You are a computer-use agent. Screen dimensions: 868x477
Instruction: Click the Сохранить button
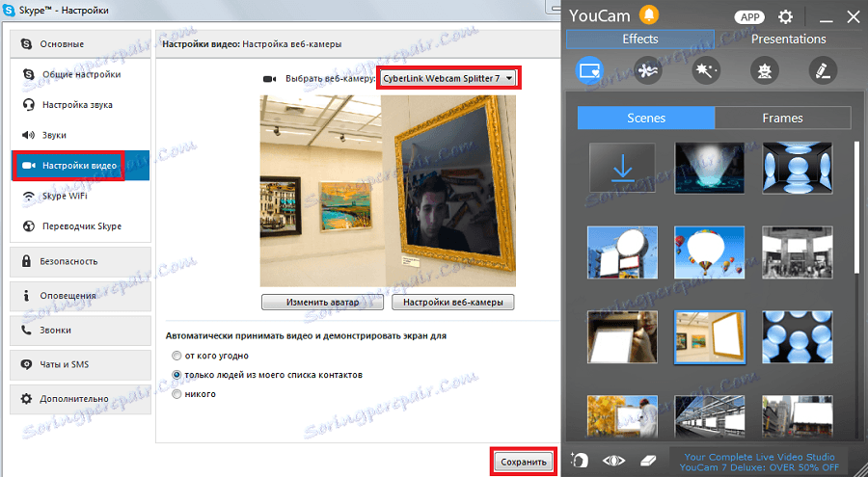[x=523, y=462]
